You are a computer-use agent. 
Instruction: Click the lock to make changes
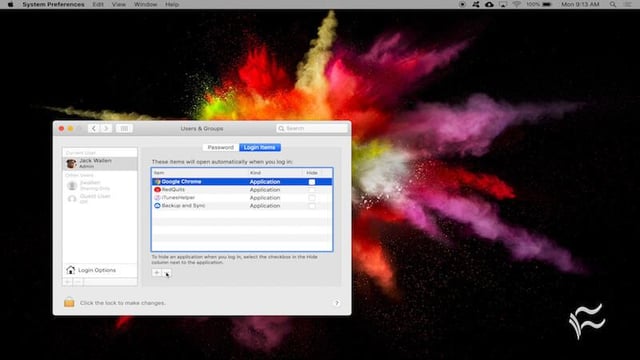(69, 302)
